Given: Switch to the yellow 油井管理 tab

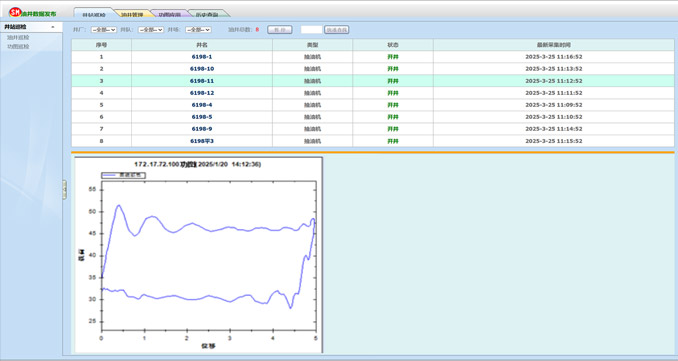Looking at the screenshot, I should pyautogui.click(x=132, y=14).
